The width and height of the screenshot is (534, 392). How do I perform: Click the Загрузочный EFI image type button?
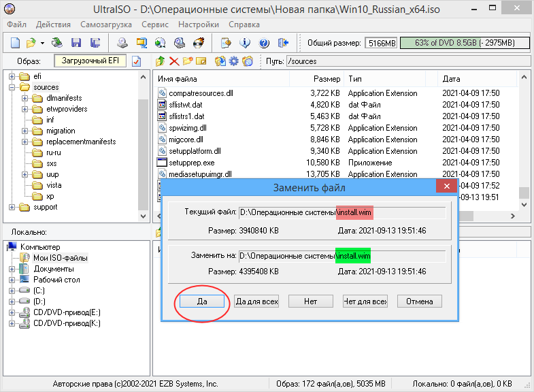(x=90, y=61)
